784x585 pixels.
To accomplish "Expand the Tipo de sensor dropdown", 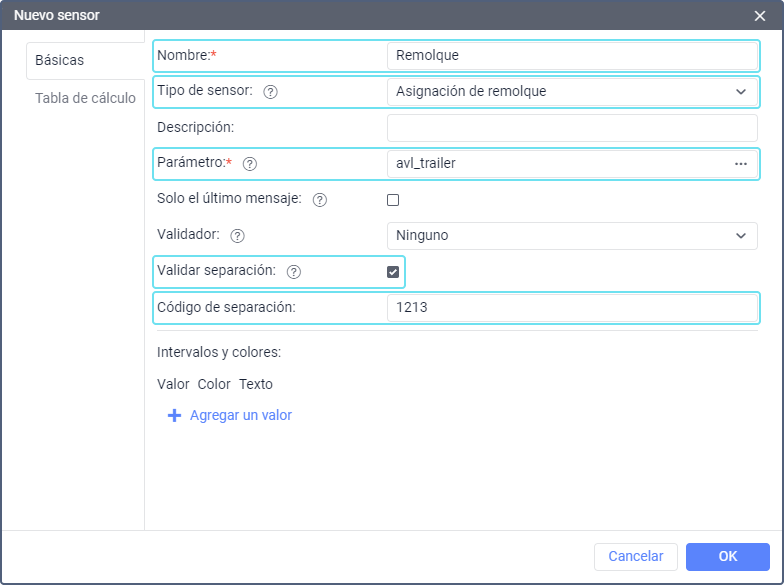I will 572,92.
